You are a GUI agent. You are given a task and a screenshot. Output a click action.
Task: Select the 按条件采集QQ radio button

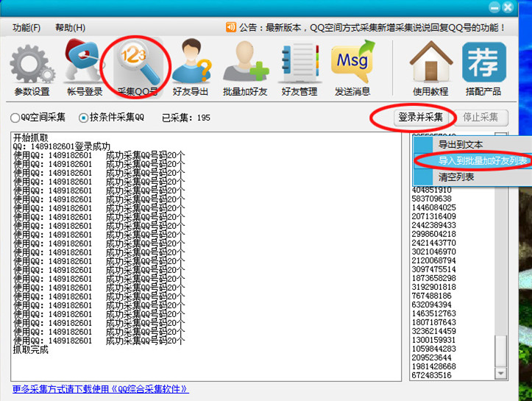pos(83,118)
